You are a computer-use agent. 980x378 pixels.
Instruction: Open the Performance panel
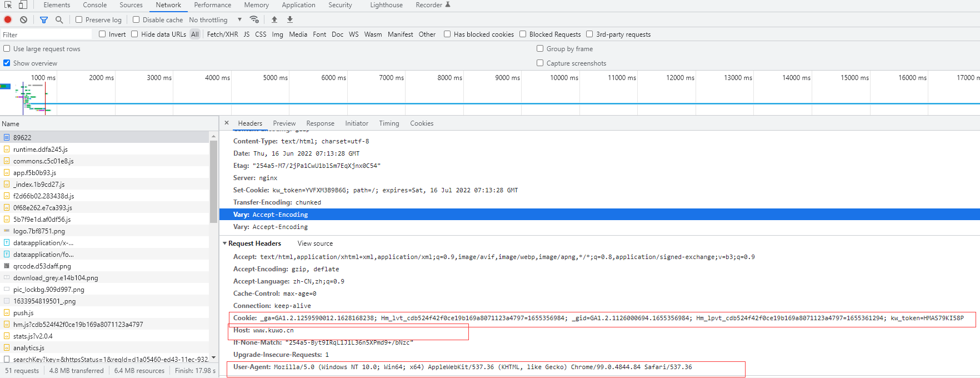pyautogui.click(x=213, y=5)
